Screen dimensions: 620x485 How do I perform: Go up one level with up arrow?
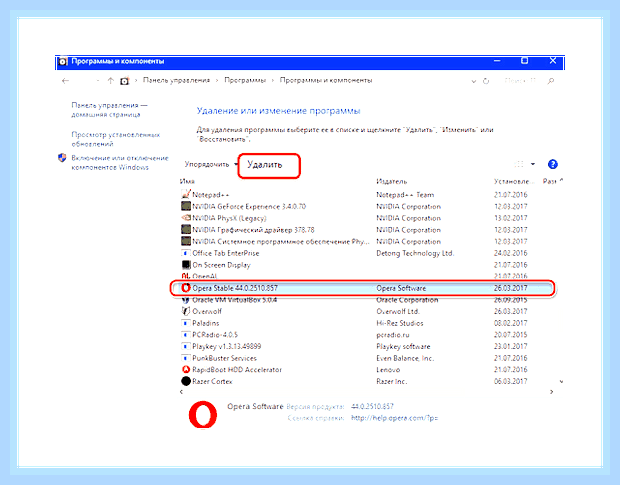pyautogui.click(x=111, y=81)
